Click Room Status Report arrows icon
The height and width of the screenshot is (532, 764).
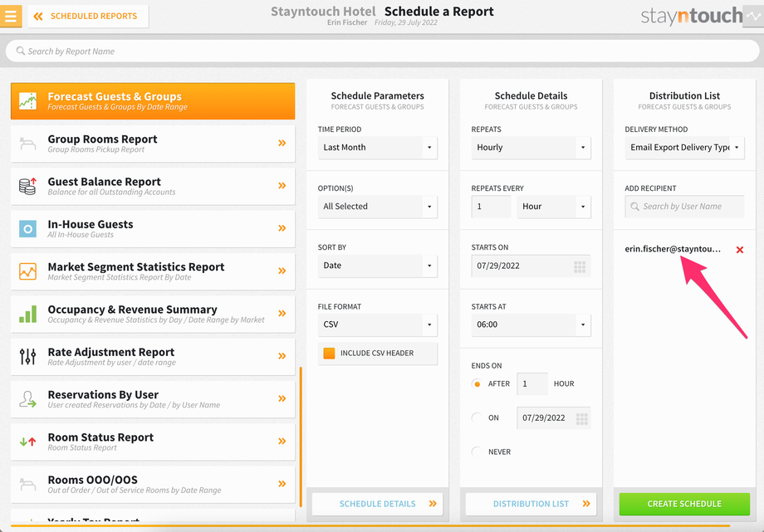click(x=27, y=442)
